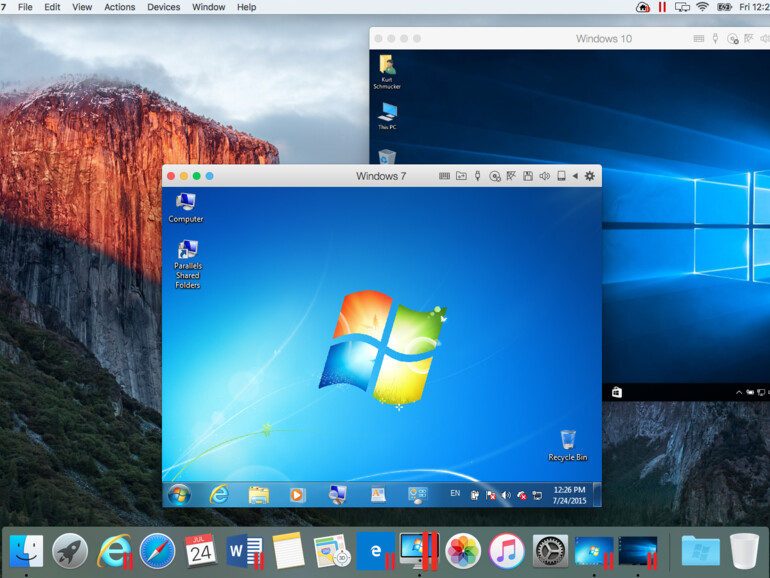Click CD/DVD icon in Windows 10 titlebar
770x578 pixels.
pyautogui.click(x=732, y=39)
